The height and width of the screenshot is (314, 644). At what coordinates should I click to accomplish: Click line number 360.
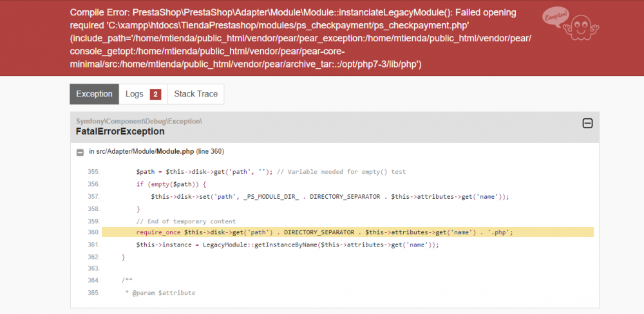pos(93,232)
